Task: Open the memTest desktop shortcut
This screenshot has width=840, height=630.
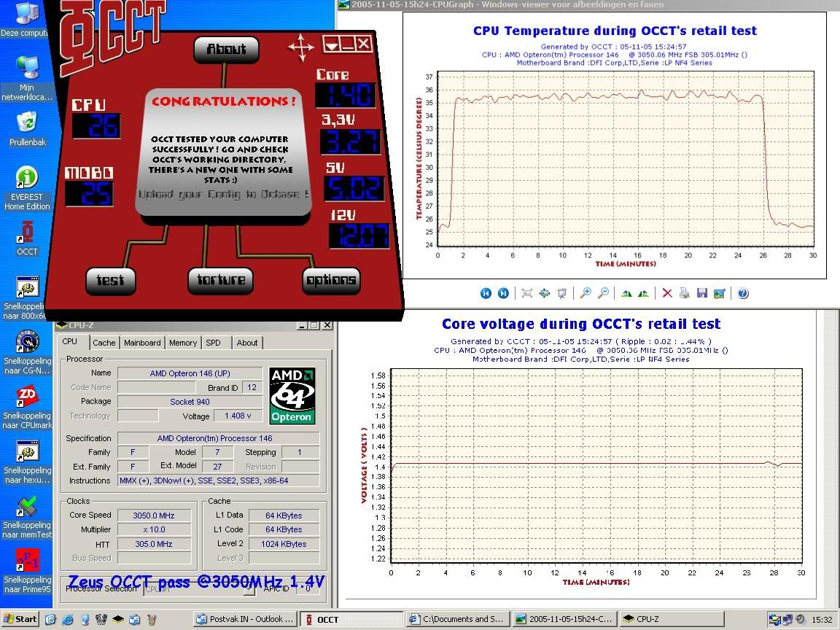Action: (27, 516)
